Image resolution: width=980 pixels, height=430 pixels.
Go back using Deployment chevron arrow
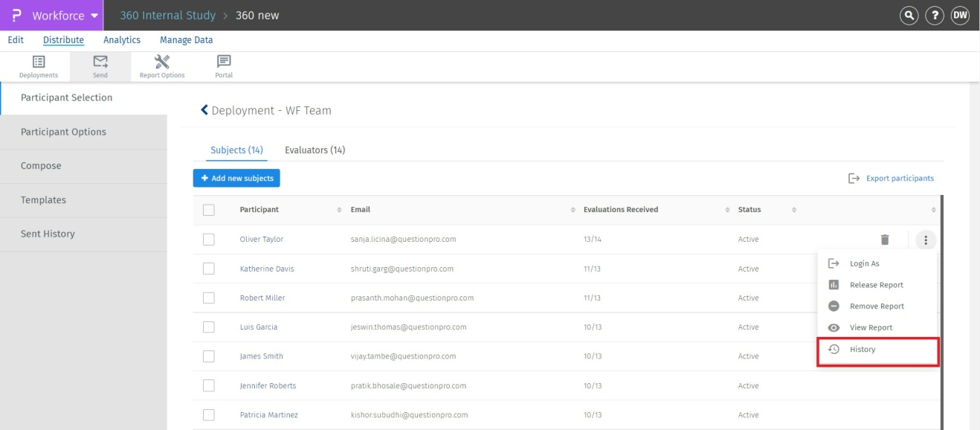pyautogui.click(x=204, y=110)
